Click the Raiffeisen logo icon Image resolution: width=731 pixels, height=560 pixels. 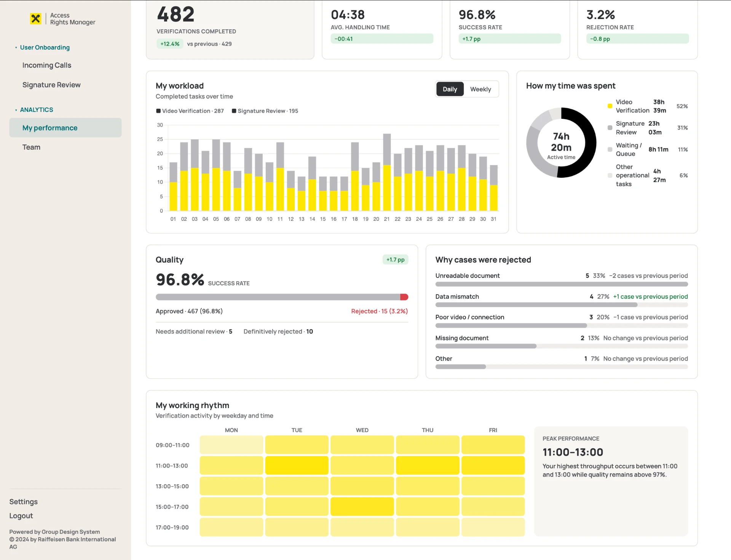coord(35,19)
